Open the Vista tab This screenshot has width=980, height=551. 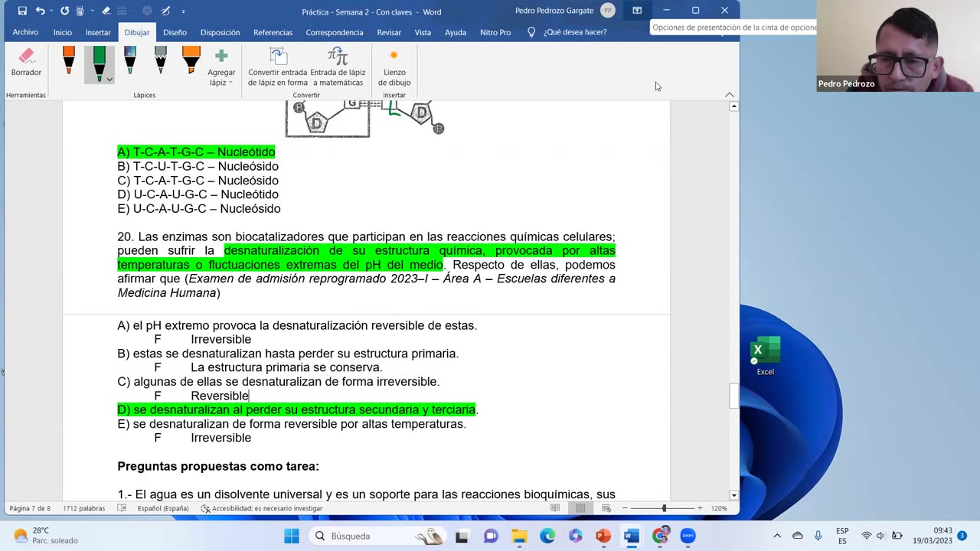(x=423, y=32)
